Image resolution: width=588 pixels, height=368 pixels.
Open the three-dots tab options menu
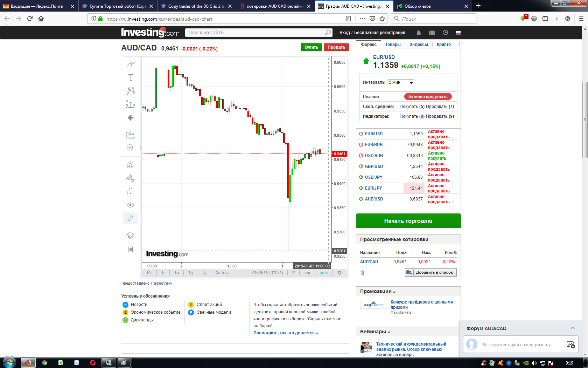(460, 44)
